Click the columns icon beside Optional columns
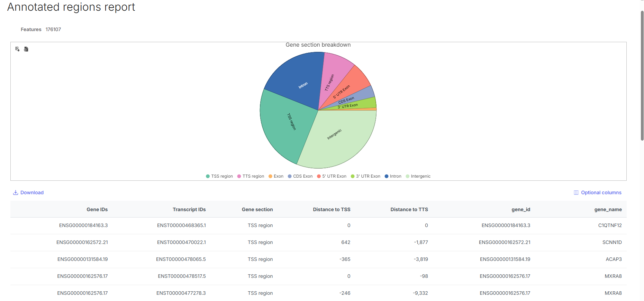 tap(576, 192)
